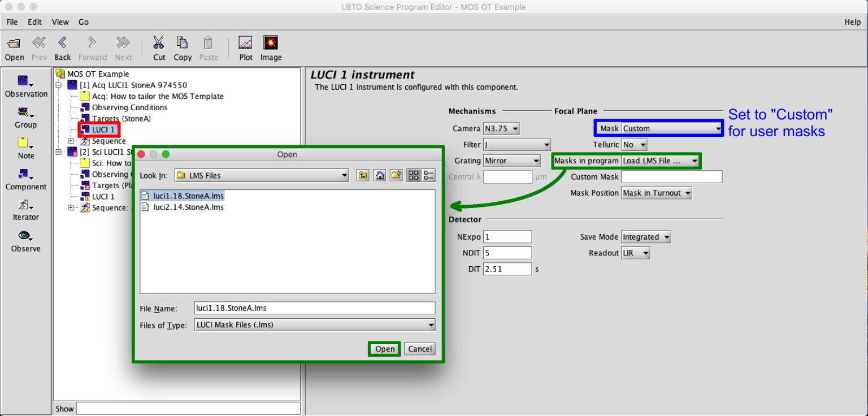Open the Telluric dropdown
This screenshot has height=416, width=868.
[x=634, y=145]
